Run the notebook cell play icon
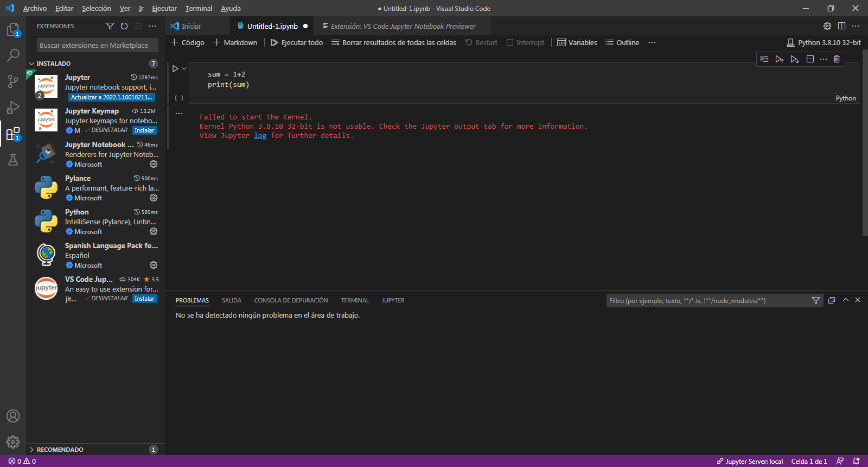868x467 pixels. pos(175,68)
